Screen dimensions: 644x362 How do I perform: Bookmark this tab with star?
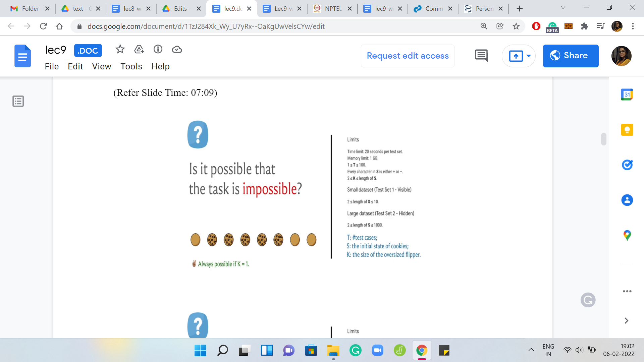[x=516, y=26]
